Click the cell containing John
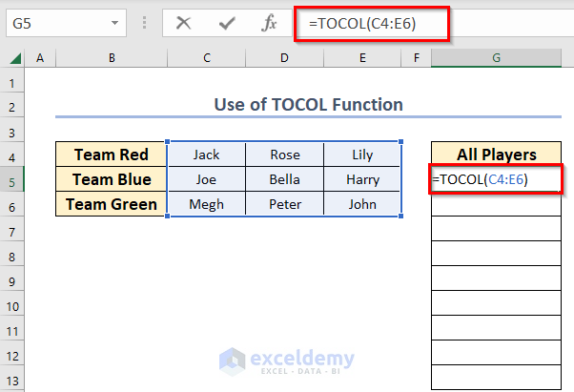The height and width of the screenshot is (392, 574). point(362,204)
